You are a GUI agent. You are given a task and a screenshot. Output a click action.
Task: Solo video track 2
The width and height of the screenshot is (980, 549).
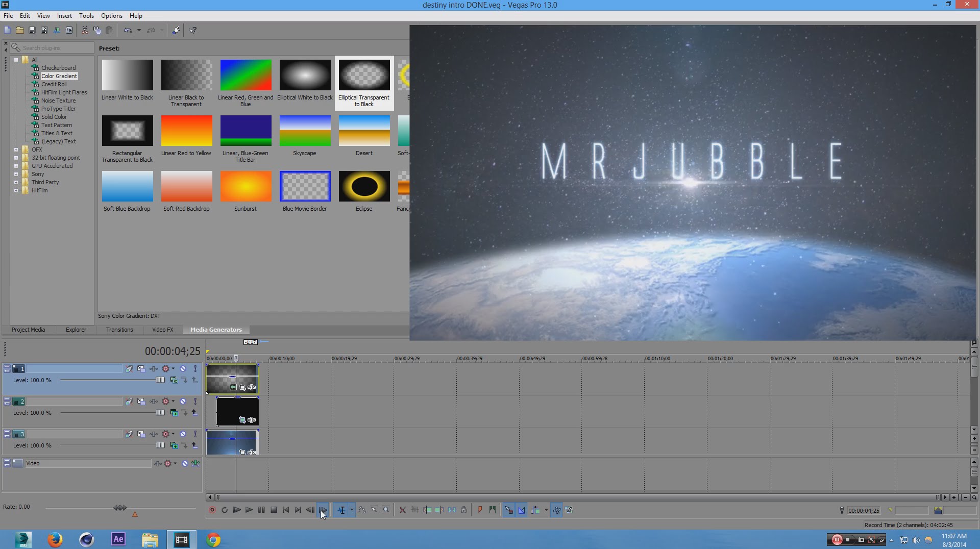195,402
